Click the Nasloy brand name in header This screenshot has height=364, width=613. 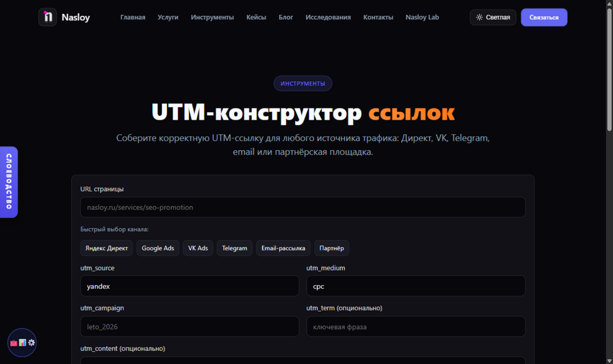point(76,18)
